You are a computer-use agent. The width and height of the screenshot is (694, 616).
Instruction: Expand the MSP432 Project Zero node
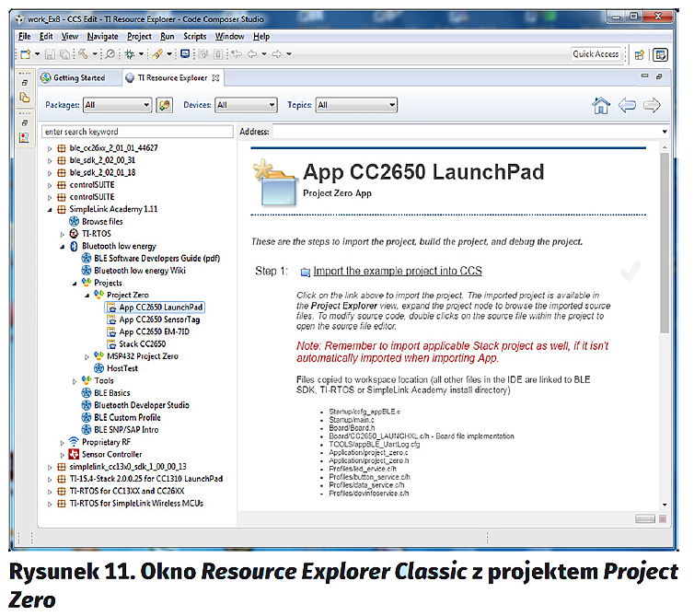[x=87, y=356]
